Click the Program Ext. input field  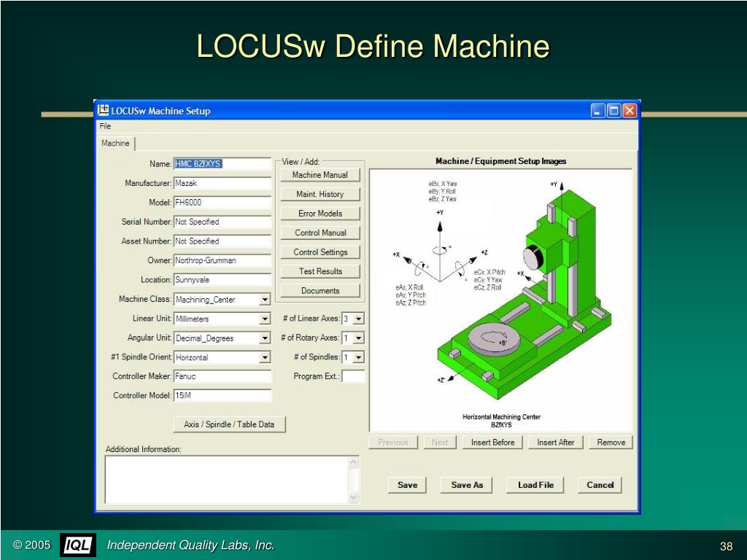point(353,376)
